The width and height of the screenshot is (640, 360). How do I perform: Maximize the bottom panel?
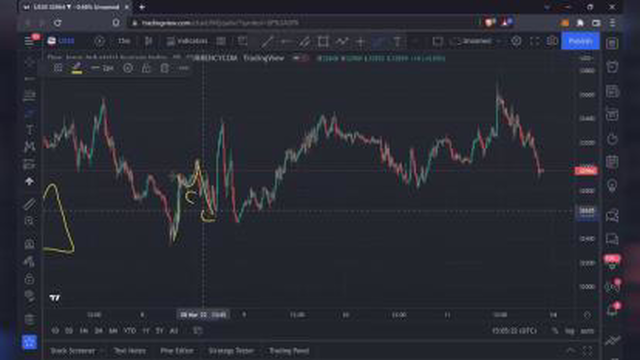(587, 351)
